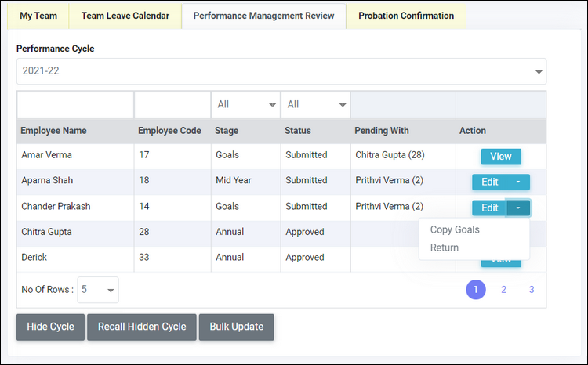The width and height of the screenshot is (588, 365).
Task: Expand arrow next to Aparna Shah's Edit
Action: (x=518, y=182)
